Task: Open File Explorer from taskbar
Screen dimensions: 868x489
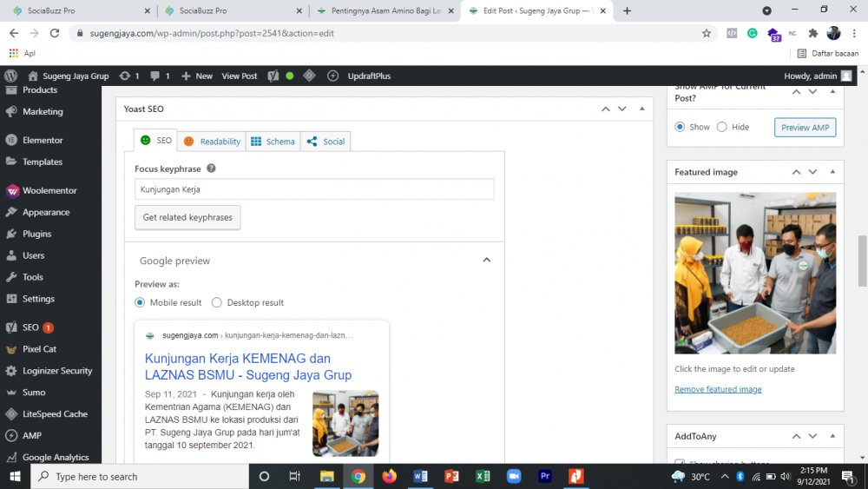Action: click(326, 476)
